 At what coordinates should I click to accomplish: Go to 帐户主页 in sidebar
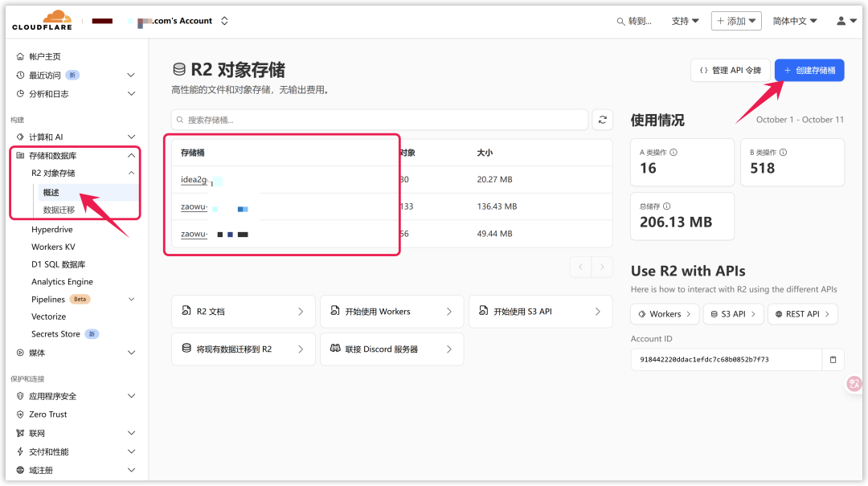coord(45,56)
